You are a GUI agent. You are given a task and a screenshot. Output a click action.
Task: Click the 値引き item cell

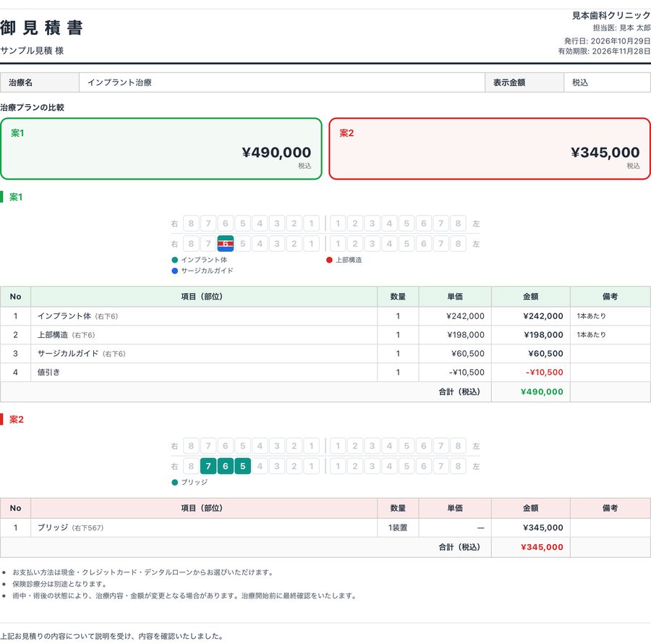click(204, 372)
